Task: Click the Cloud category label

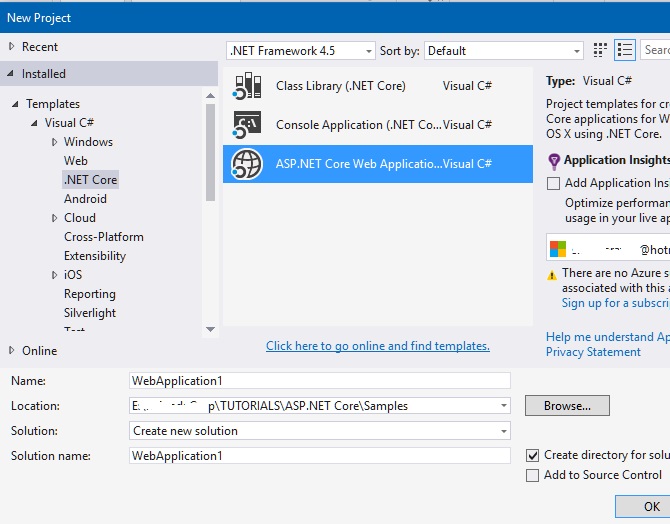Action: [80, 218]
